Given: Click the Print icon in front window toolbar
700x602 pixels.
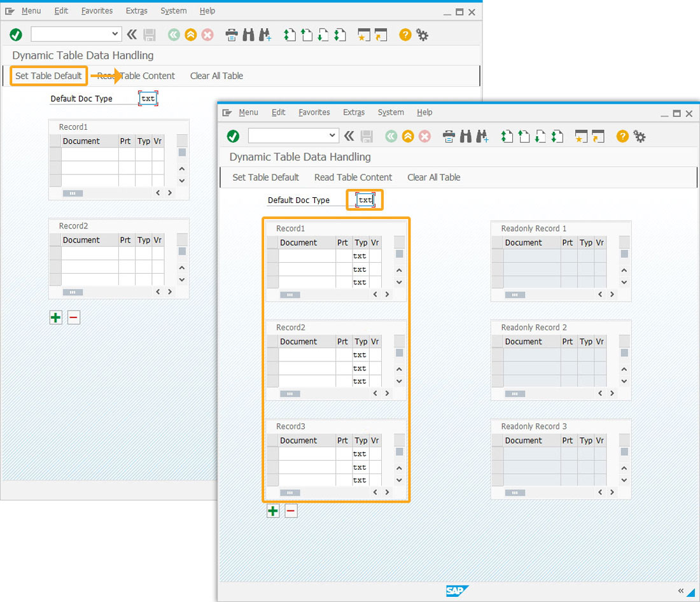Looking at the screenshot, I should click(449, 136).
